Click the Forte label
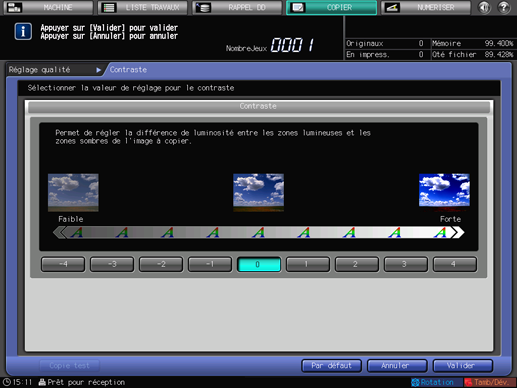The width and height of the screenshot is (517, 388). [x=450, y=219]
